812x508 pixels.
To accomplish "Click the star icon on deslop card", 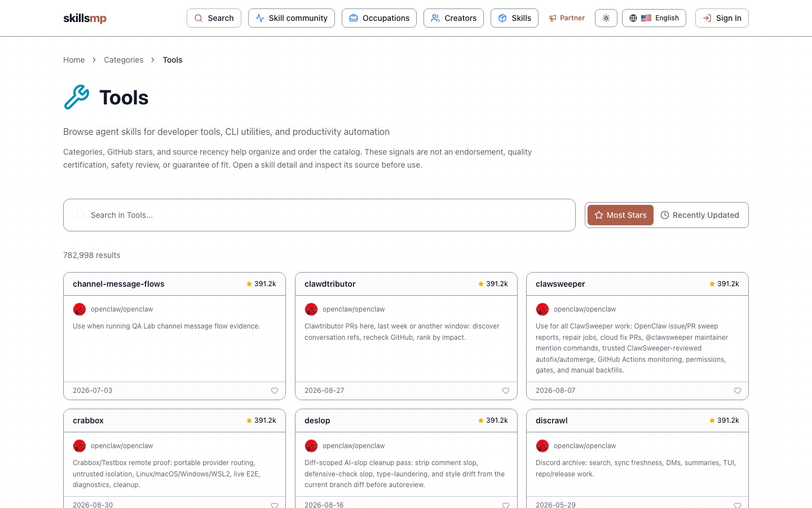I will pyautogui.click(x=481, y=421).
